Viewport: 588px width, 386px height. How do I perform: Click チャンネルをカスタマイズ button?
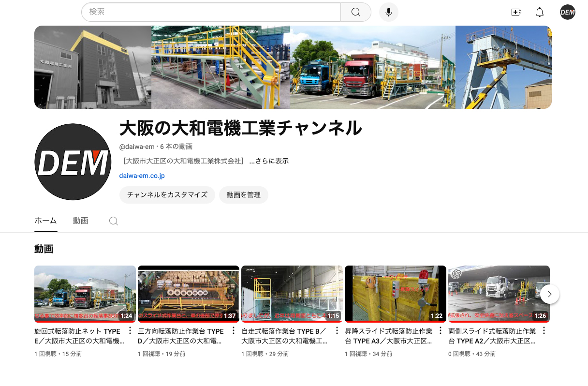click(x=167, y=194)
